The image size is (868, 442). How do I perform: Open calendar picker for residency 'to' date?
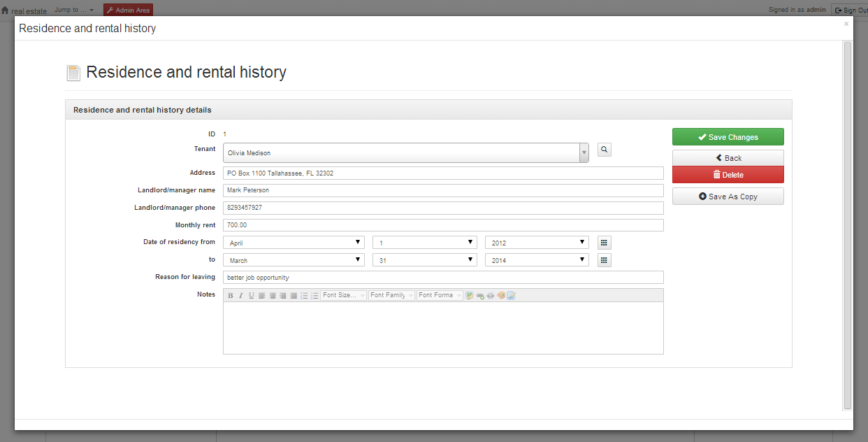[605, 260]
